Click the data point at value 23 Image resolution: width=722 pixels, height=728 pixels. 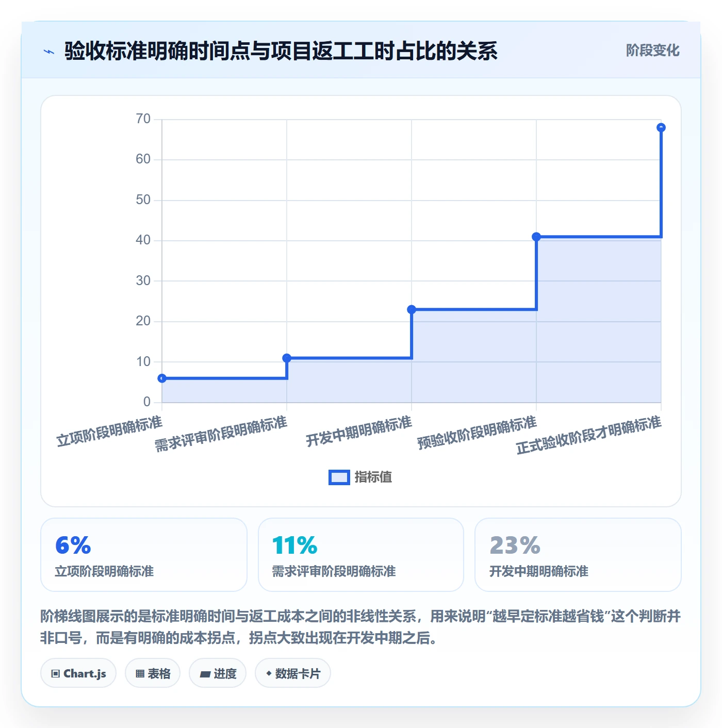click(412, 309)
